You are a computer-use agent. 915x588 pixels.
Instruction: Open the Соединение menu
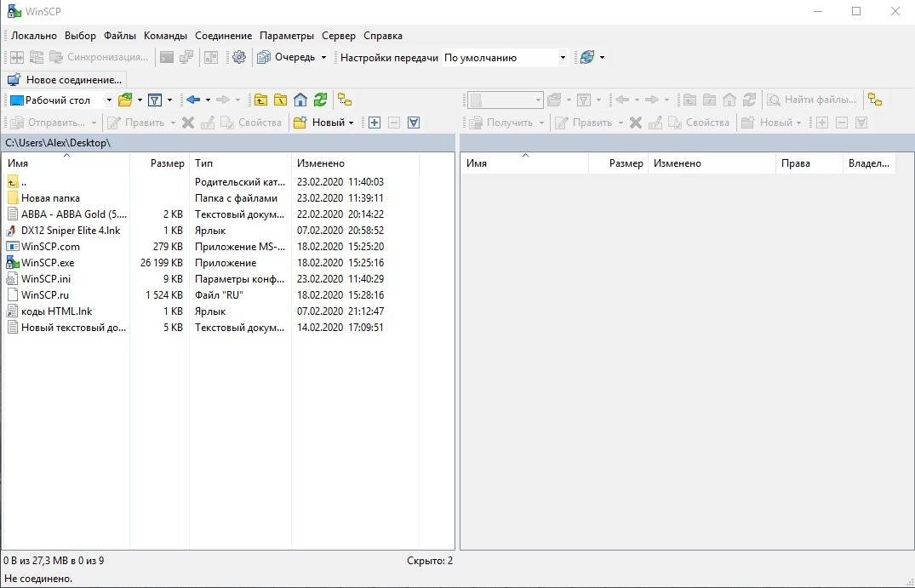224,36
